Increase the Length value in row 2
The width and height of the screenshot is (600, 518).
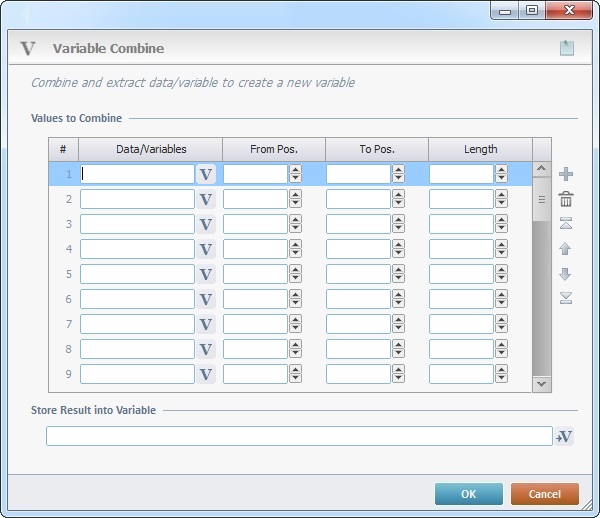click(x=501, y=195)
